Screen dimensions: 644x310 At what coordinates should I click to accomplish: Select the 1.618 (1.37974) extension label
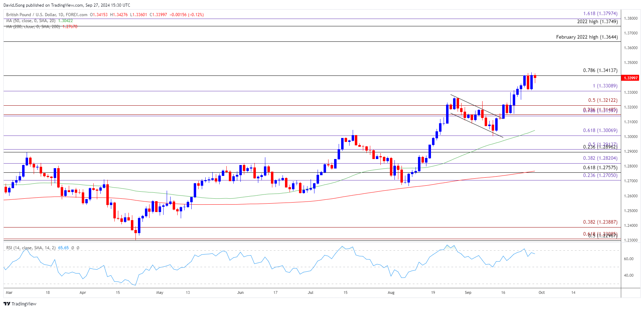pos(600,14)
